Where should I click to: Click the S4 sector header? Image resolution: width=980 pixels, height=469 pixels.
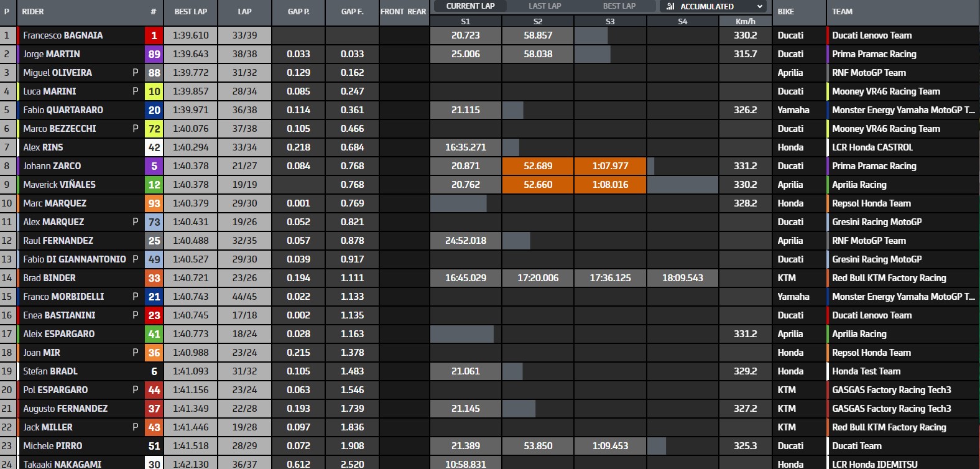[682, 21]
